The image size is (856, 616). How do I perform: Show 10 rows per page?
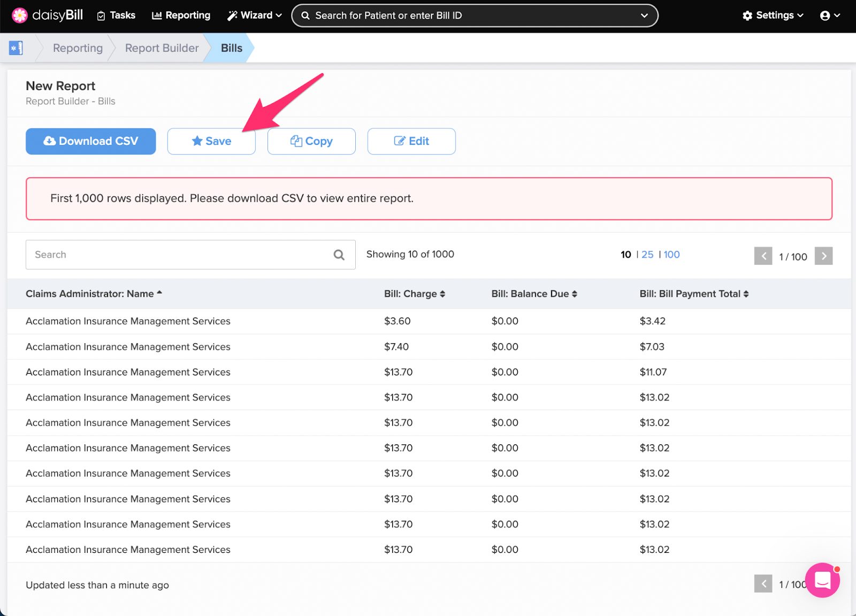coord(626,255)
